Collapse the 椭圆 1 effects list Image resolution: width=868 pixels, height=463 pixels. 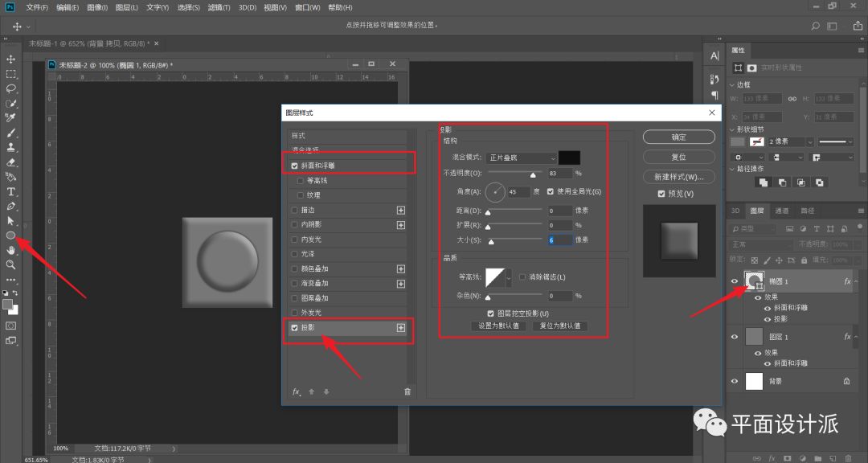coord(856,281)
